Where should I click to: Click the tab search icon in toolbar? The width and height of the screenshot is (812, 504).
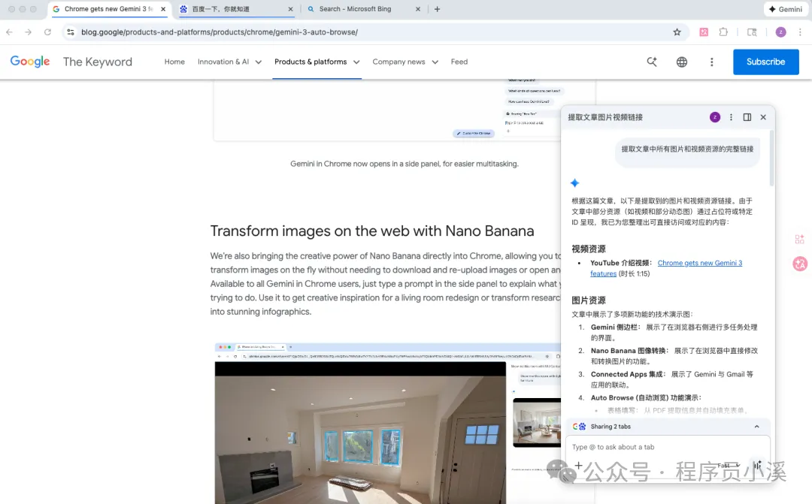point(752,32)
